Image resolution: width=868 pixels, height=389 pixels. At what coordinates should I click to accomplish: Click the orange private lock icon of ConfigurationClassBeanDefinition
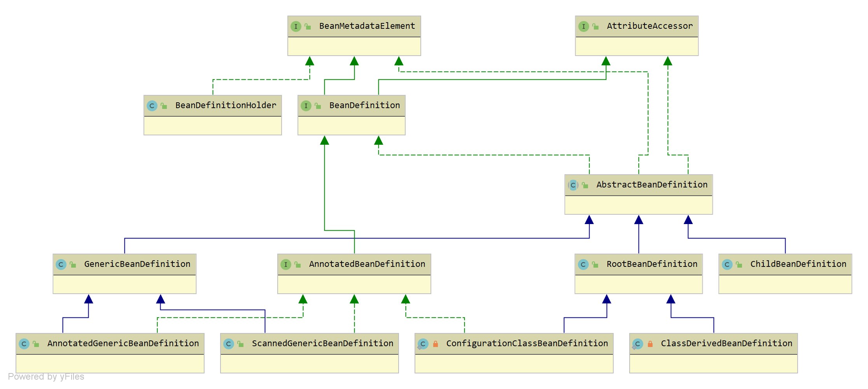click(x=436, y=344)
